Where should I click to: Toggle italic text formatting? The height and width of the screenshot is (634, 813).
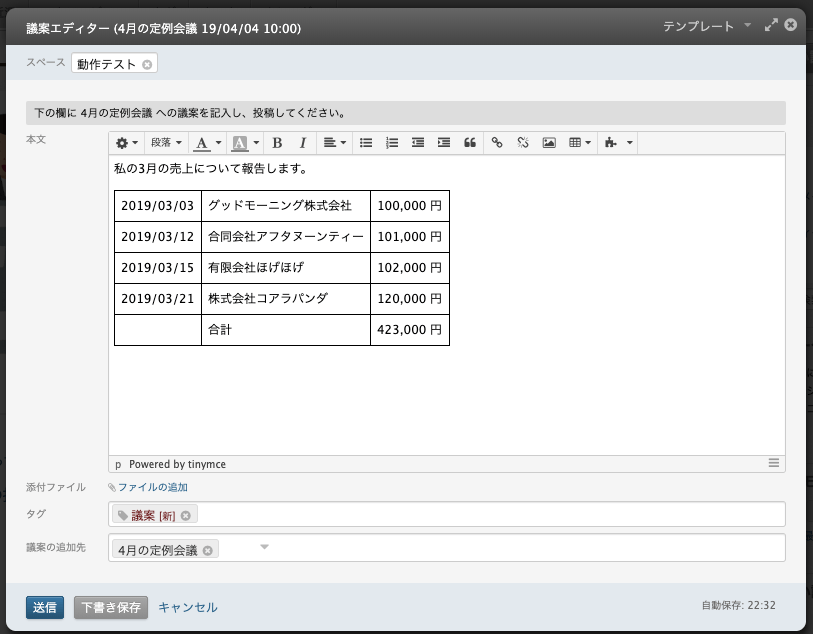coord(302,143)
